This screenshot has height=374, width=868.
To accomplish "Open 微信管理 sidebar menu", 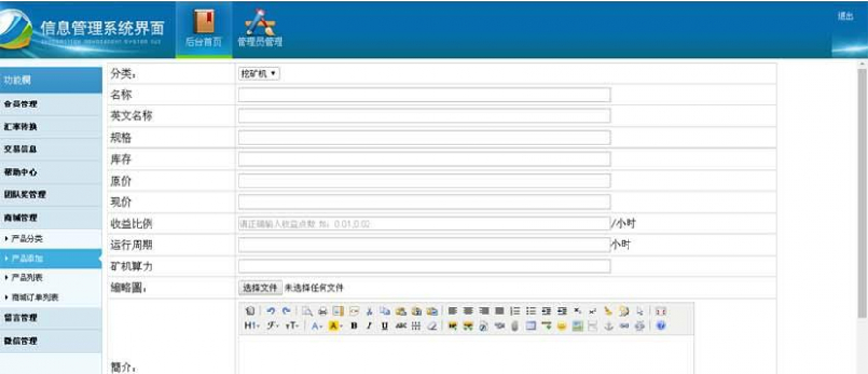I will pos(51,341).
